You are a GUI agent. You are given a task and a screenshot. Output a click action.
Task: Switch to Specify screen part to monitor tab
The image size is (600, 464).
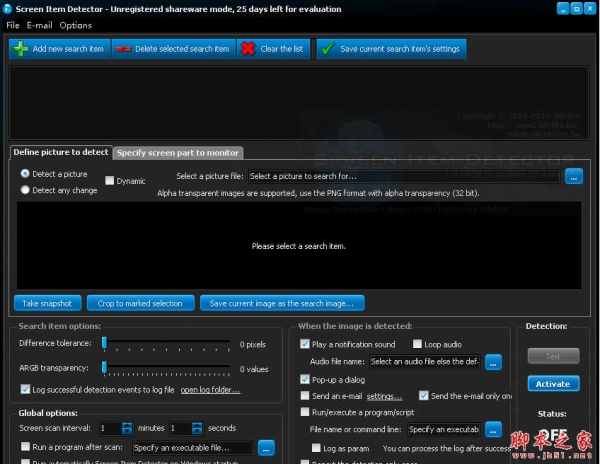tap(178, 153)
